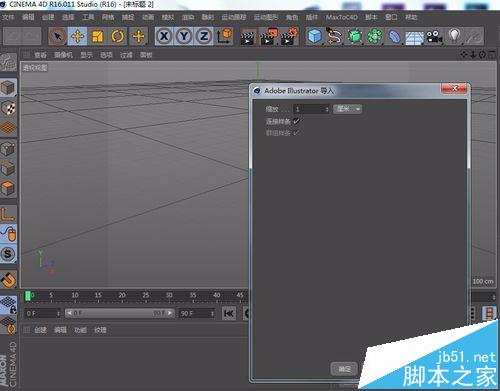
Task: Click stepper of 0 F start field
Action: point(58,313)
